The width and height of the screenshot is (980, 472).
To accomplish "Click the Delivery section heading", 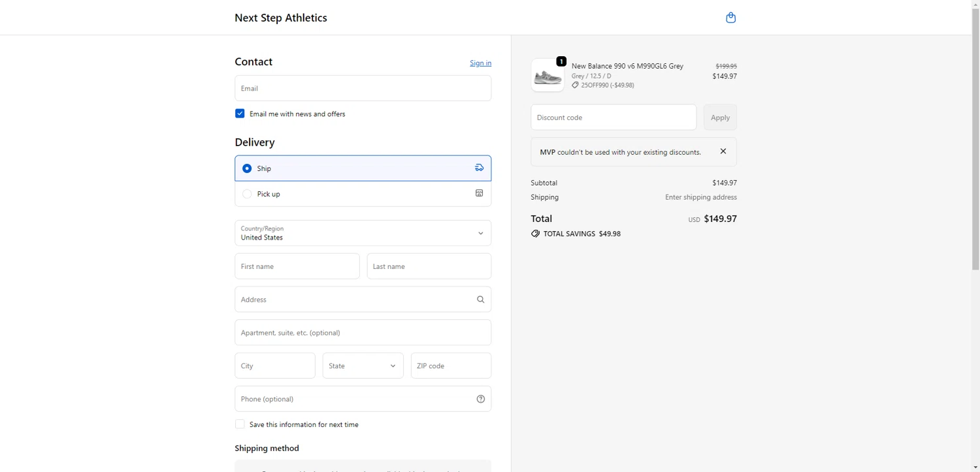I will tap(255, 142).
